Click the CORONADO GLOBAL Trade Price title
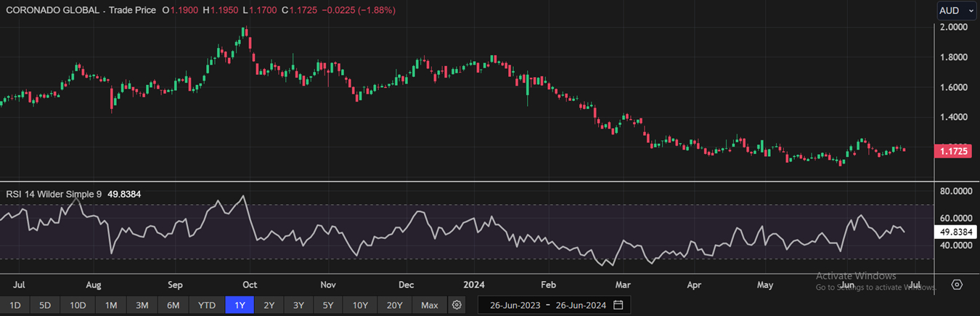The width and height of the screenshot is (980, 316). click(x=78, y=11)
